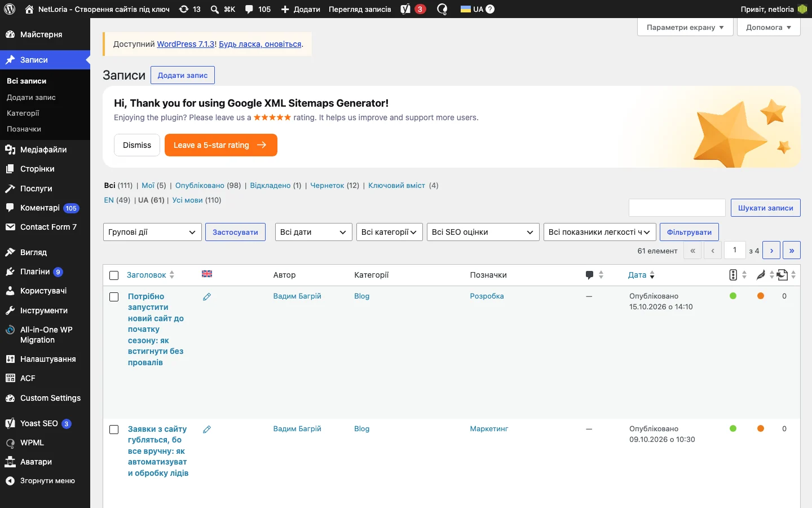Viewport: 812px width, 508px height.
Task: Click the Додати запис button
Action: tap(183, 75)
